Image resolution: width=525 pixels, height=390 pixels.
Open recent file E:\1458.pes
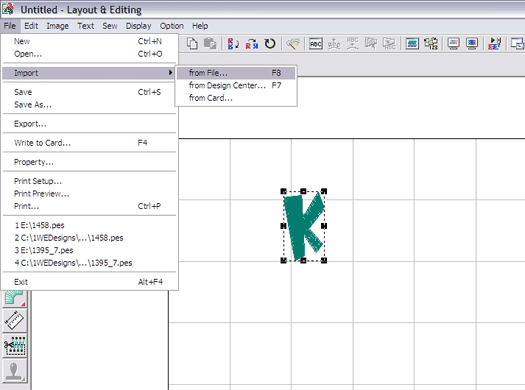coord(39,225)
